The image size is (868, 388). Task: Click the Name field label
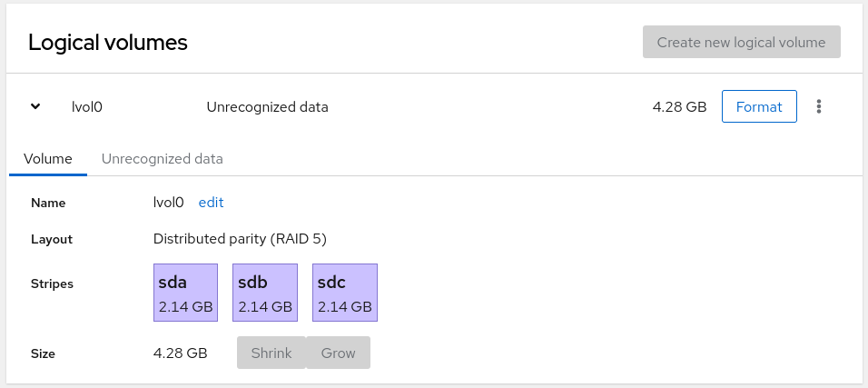coord(47,204)
